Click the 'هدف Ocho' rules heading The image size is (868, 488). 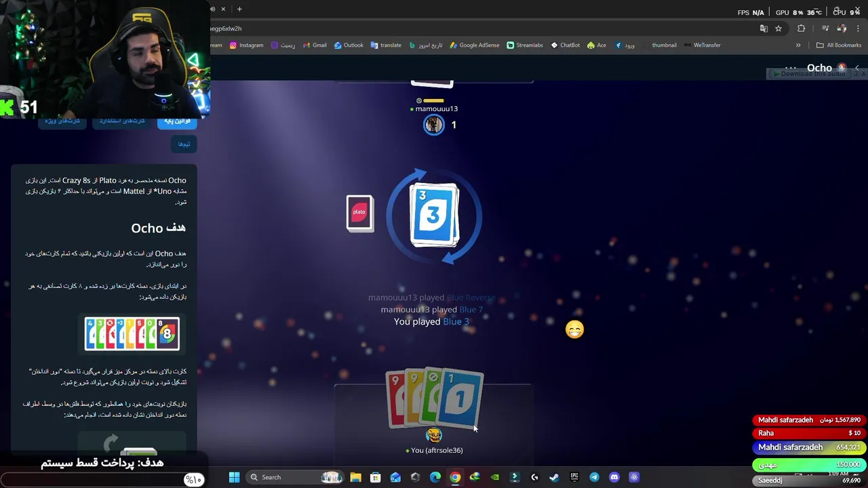coord(158,228)
